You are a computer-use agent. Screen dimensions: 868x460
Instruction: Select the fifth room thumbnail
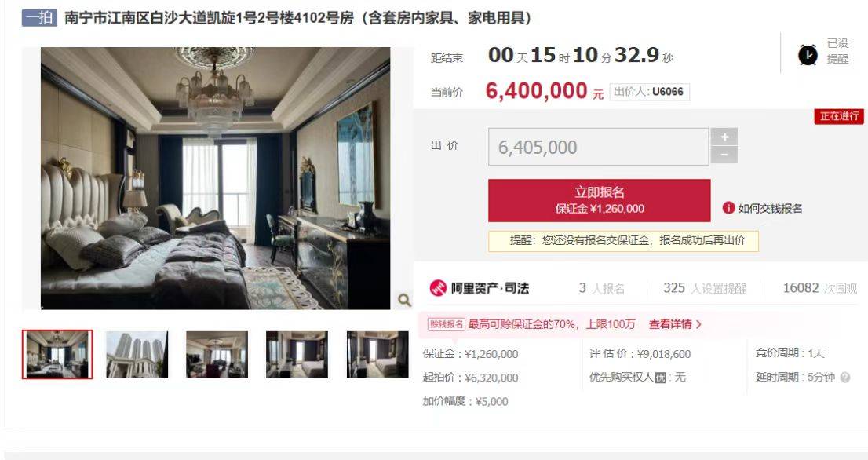click(x=377, y=354)
